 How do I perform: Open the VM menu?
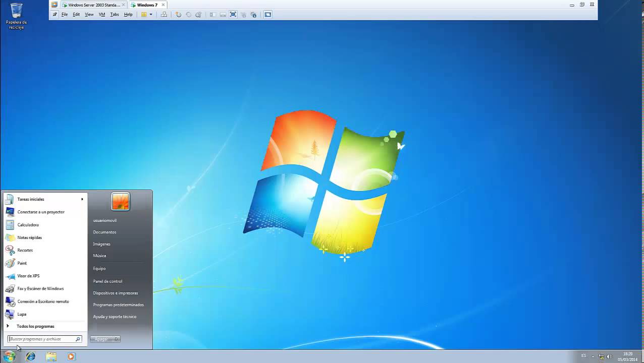pyautogui.click(x=102, y=15)
